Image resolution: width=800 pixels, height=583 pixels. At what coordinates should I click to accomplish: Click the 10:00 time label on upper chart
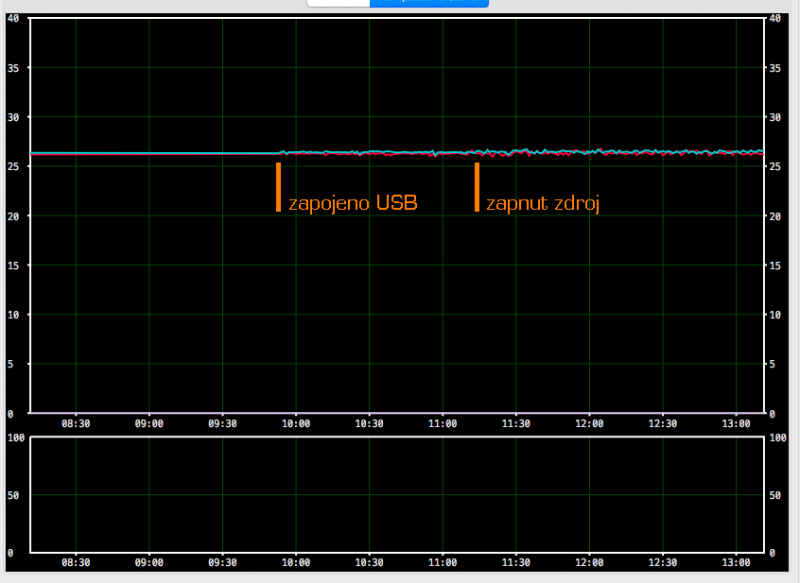click(x=296, y=424)
